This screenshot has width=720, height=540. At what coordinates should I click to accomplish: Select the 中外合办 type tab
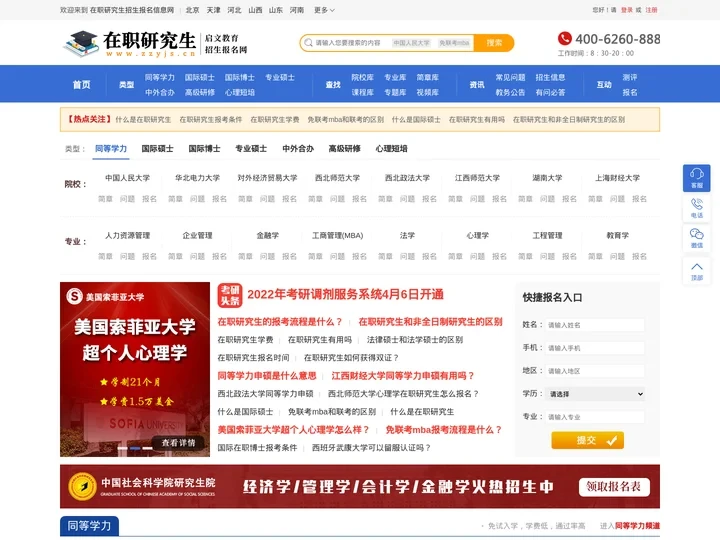point(298,149)
